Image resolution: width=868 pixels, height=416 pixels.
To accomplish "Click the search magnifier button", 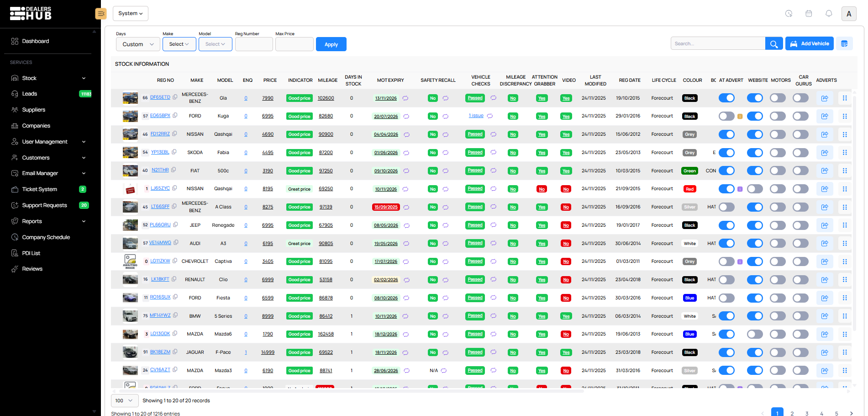I will click(774, 44).
